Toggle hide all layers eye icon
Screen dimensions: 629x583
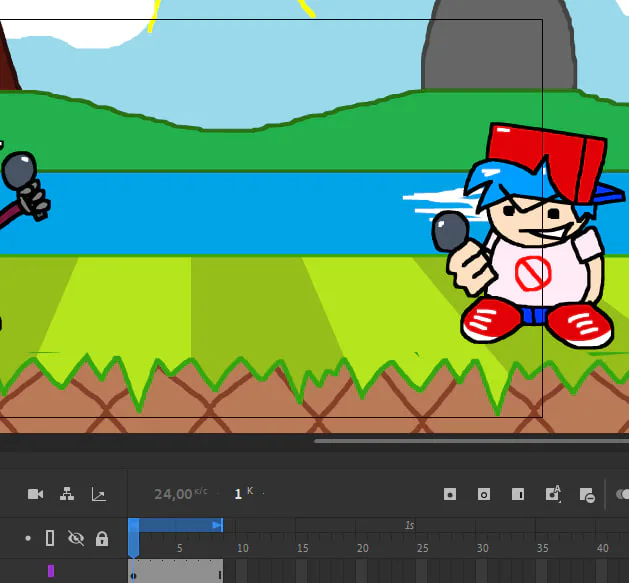(76, 538)
